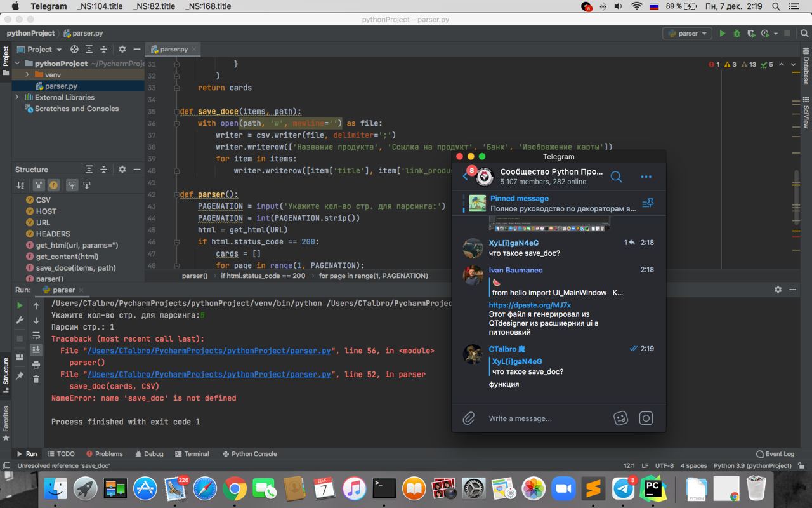The width and height of the screenshot is (812, 508).
Task: Click the wrench icon in Run panel
Action: coord(20,321)
